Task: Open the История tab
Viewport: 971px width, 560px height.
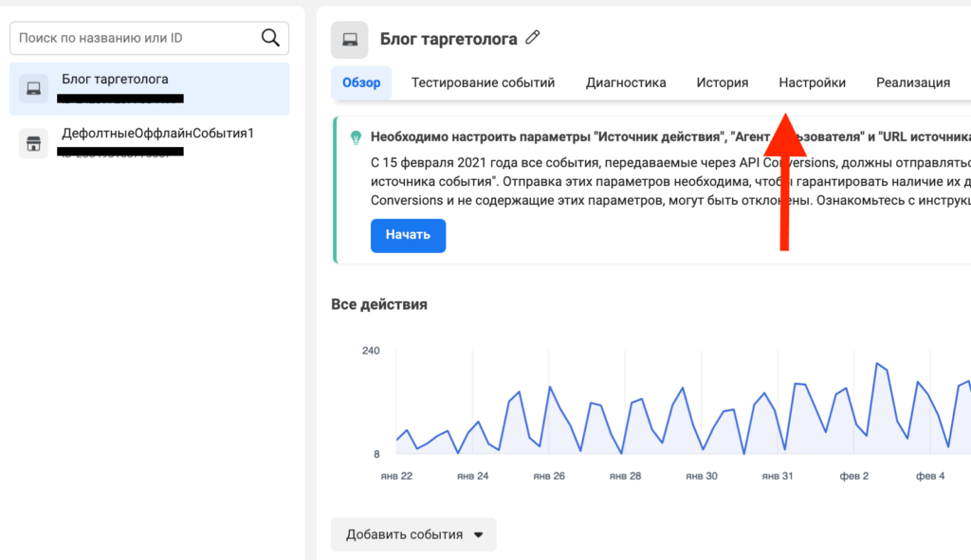Action: tap(723, 82)
